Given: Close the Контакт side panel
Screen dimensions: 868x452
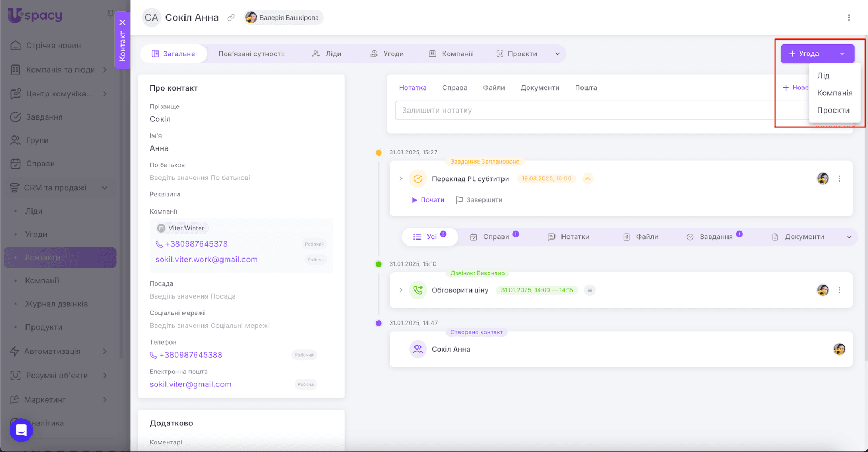Looking at the screenshot, I should (x=123, y=22).
